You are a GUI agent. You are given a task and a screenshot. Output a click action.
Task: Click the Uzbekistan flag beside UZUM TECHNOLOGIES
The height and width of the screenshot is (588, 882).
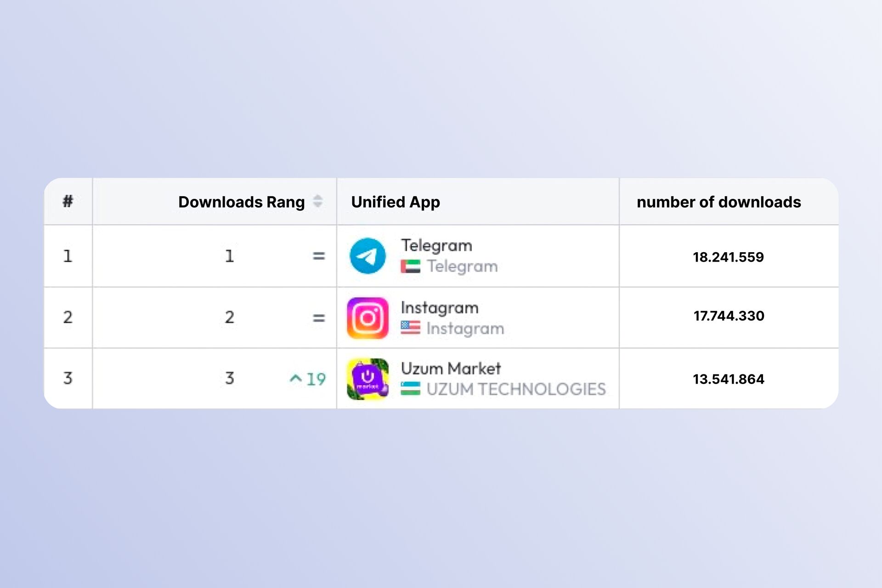(410, 389)
